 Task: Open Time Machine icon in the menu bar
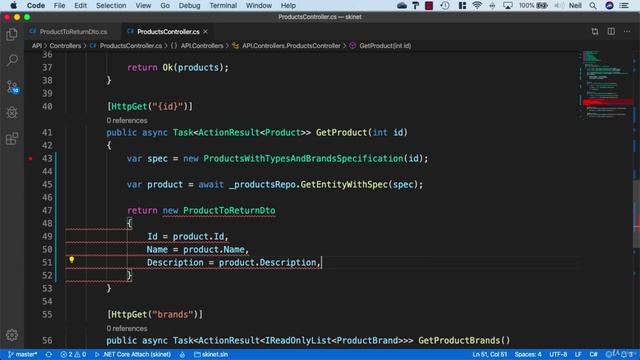[x=445, y=5]
